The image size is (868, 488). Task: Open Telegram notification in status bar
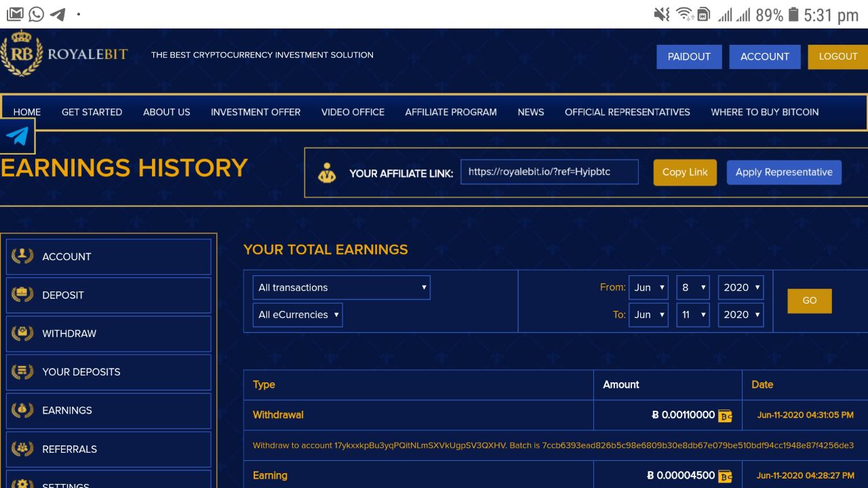[58, 14]
